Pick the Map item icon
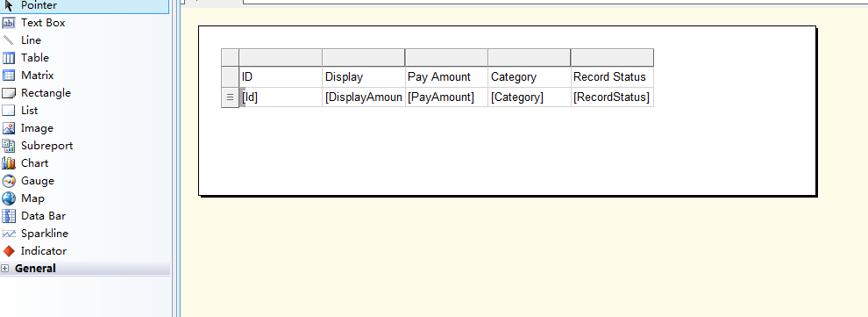This screenshot has width=868, height=317. pyautogui.click(x=9, y=198)
